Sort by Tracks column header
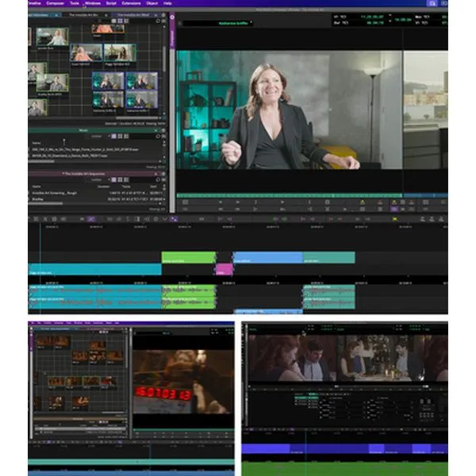Viewport: 476px width, 476px height. pyautogui.click(x=126, y=186)
